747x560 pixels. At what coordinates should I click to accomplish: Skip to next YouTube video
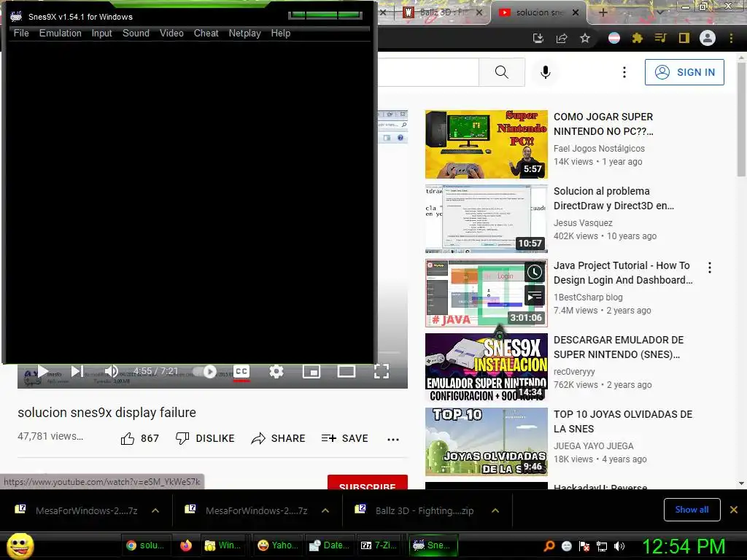(x=77, y=371)
